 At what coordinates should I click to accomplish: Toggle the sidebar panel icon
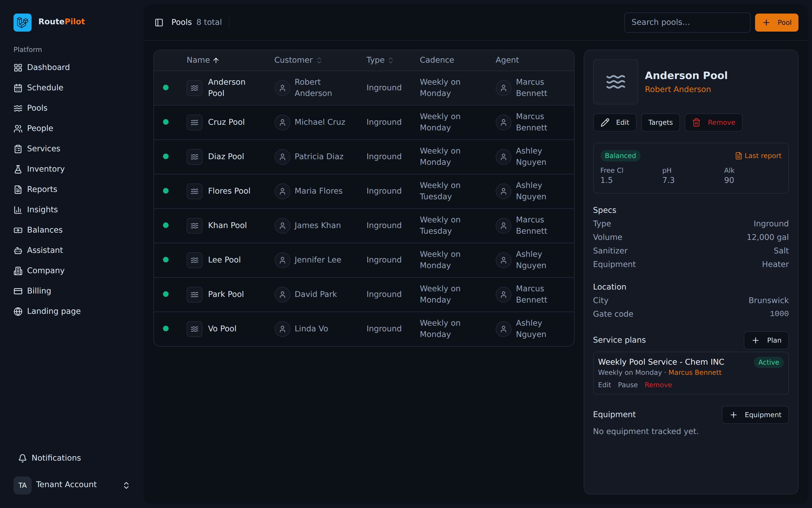159,23
